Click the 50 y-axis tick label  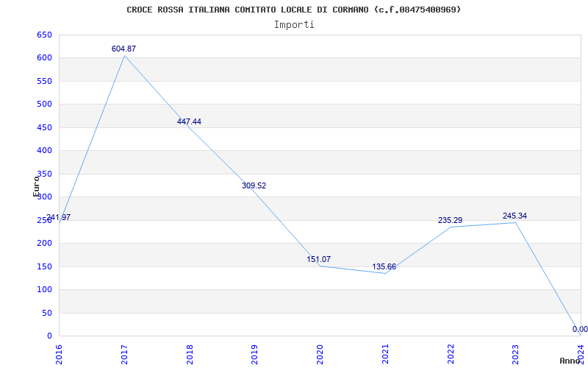click(x=46, y=313)
